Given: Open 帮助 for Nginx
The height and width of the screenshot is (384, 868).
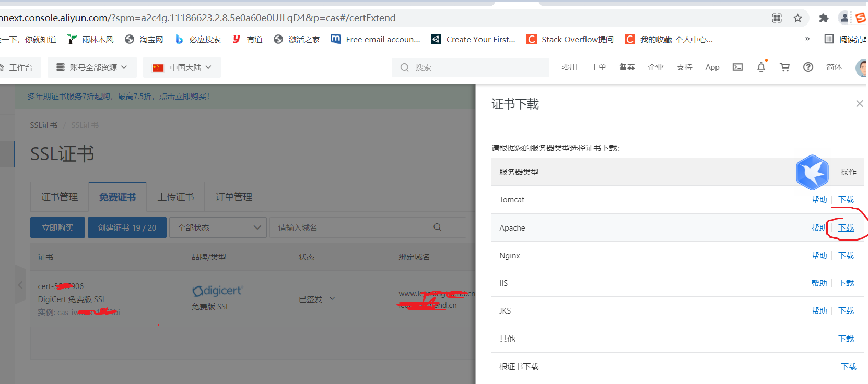Looking at the screenshot, I should point(819,256).
